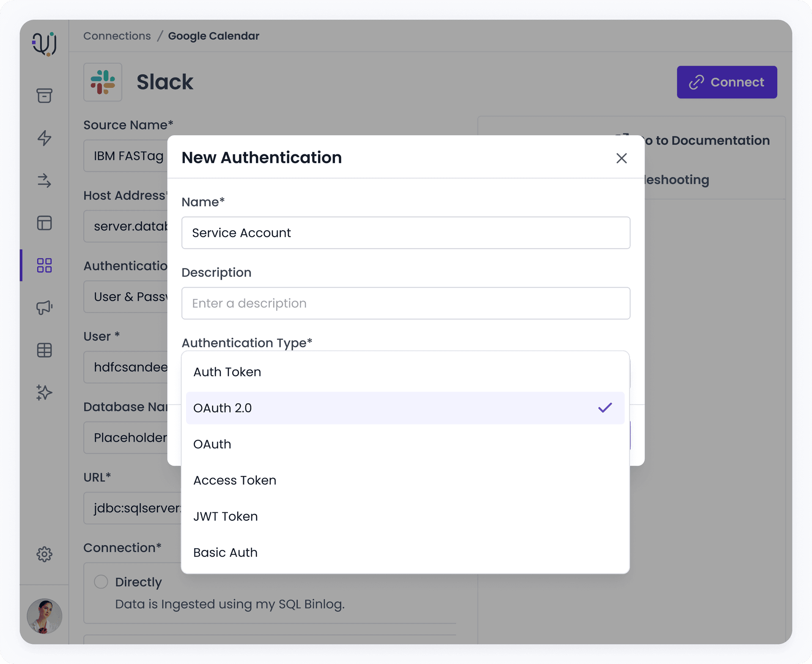
Task: Pick Basic Auth in the list
Action: (225, 552)
